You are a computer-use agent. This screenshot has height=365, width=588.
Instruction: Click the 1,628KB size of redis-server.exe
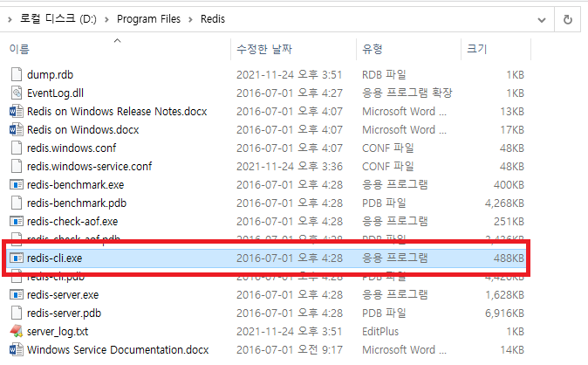504,295
